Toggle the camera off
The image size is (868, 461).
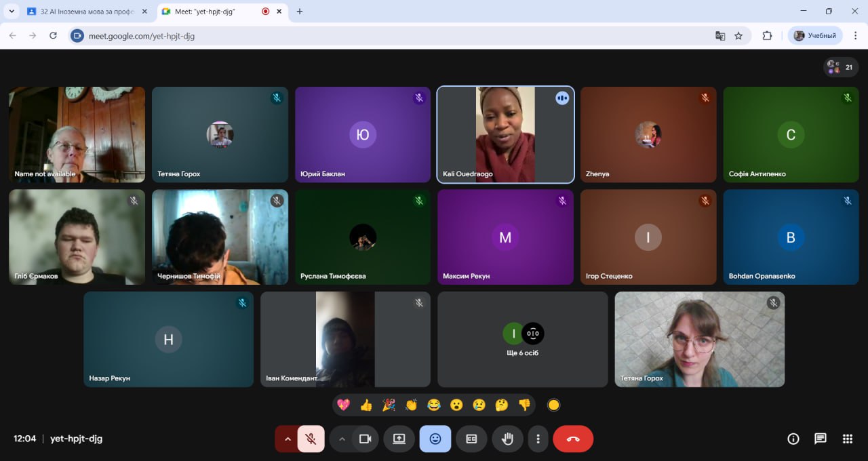click(365, 439)
